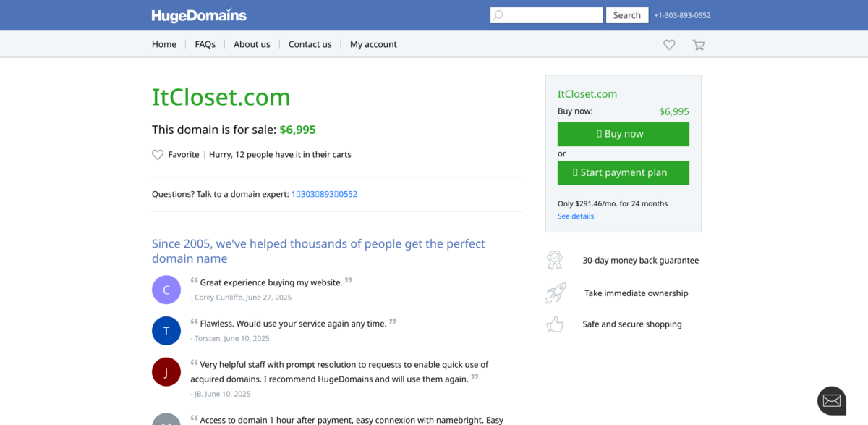Click the thumbs-up safe shopping icon

[555, 324]
